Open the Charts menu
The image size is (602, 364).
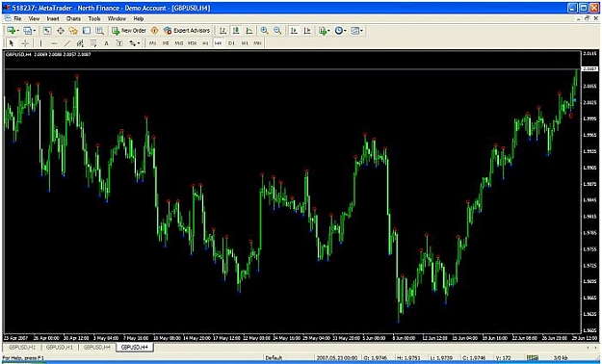coord(73,18)
